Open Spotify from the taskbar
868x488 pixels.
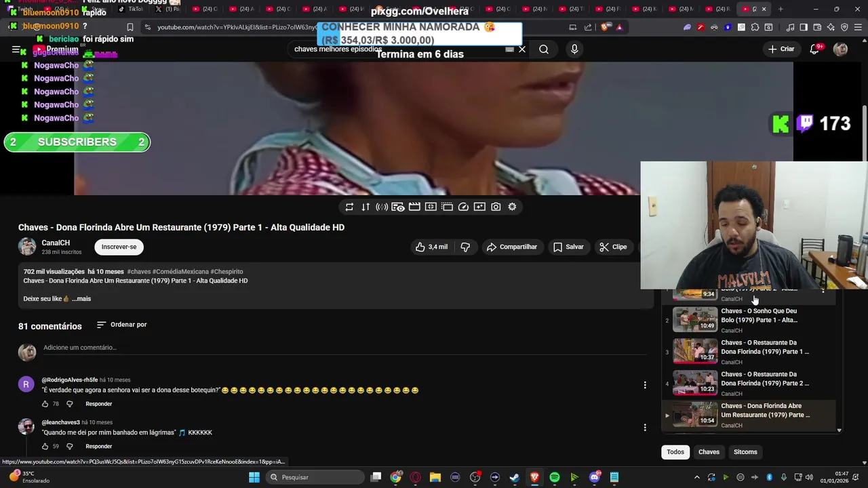[555, 477]
